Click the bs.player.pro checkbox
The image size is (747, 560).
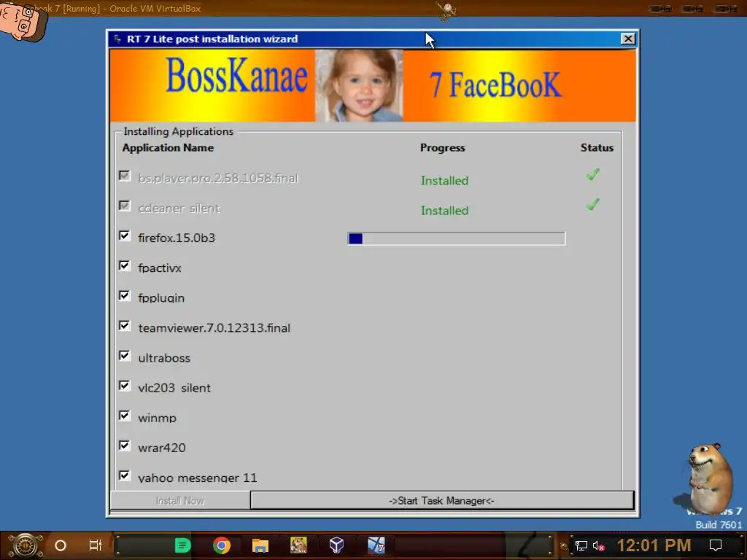(x=124, y=176)
